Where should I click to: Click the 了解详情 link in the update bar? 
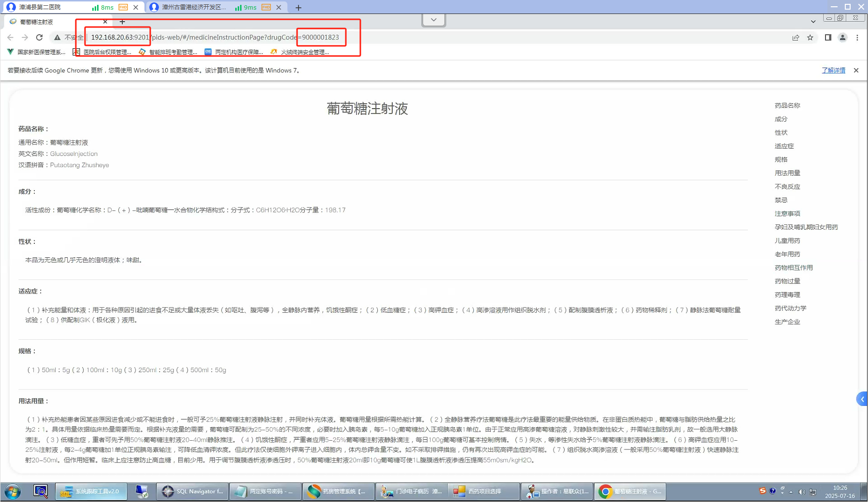click(x=833, y=70)
